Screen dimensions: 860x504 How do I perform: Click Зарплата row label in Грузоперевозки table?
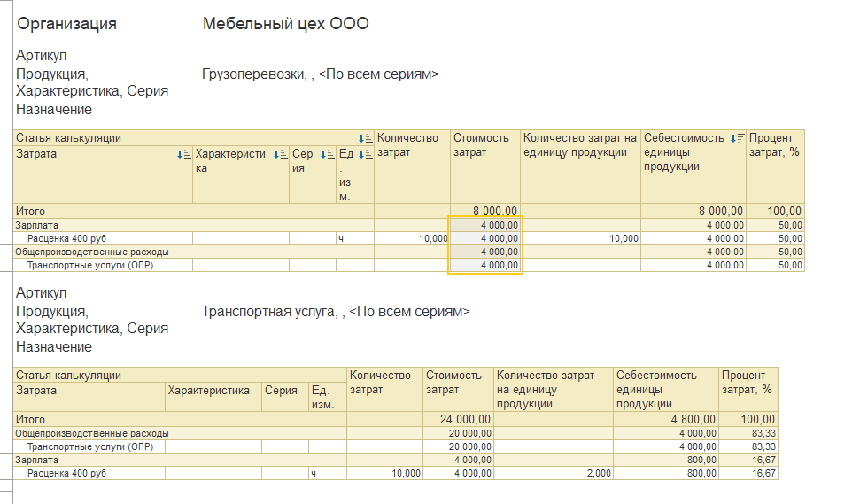[x=36, y=225]
